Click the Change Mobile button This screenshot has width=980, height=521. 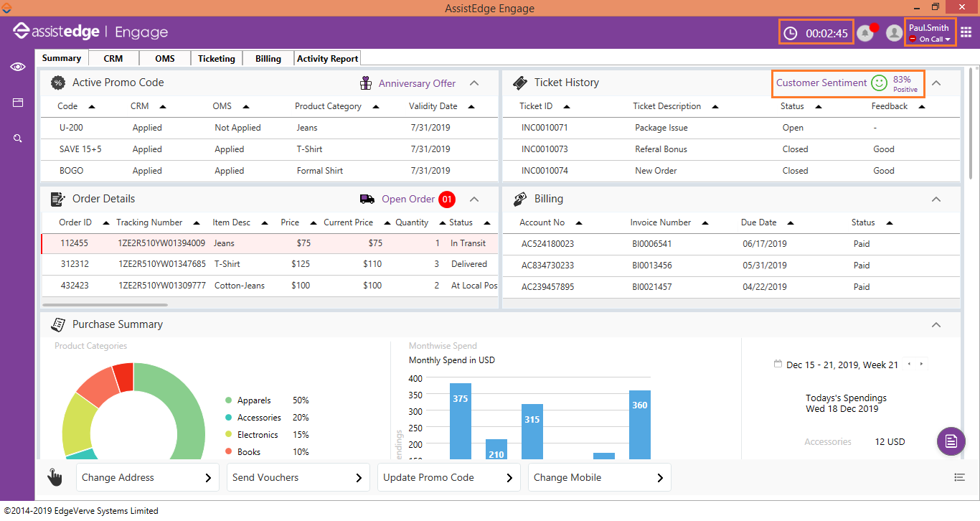[x=600, y=477]
